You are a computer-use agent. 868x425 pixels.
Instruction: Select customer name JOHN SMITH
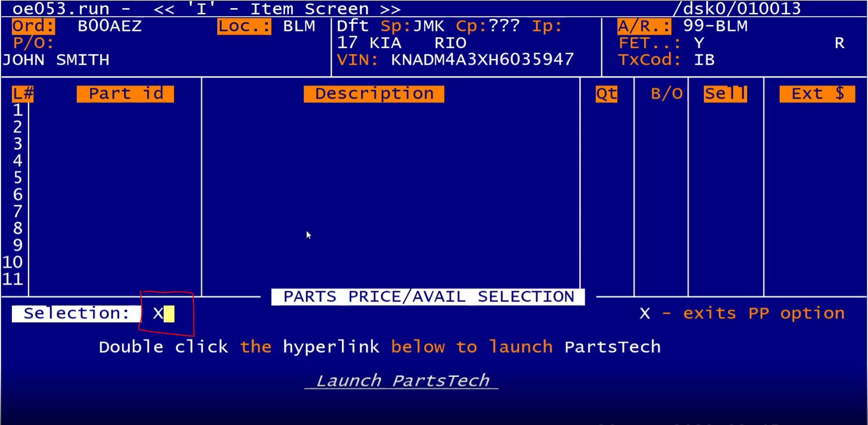click(56, 60)
